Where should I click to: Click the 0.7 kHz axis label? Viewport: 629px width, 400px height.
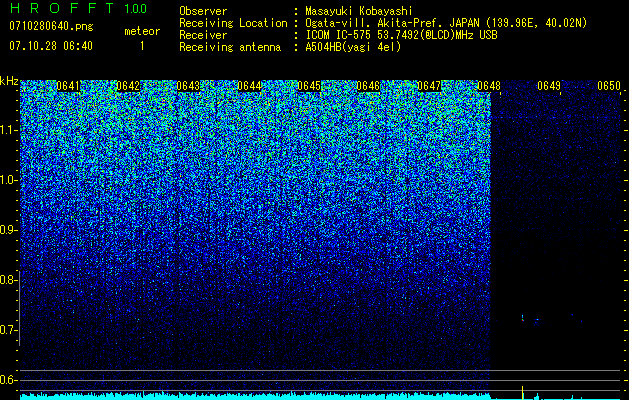9,330
